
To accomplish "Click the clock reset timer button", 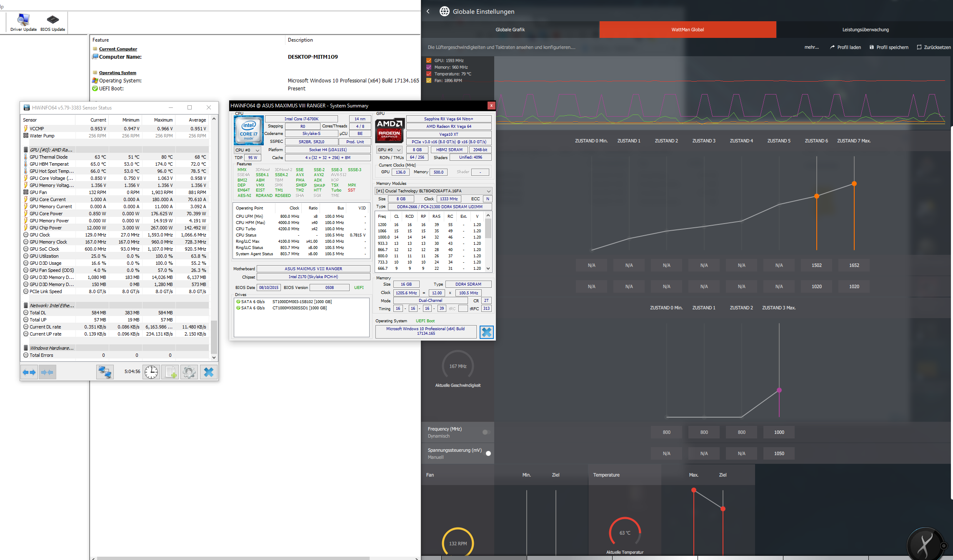I will (x=151, y=372).
